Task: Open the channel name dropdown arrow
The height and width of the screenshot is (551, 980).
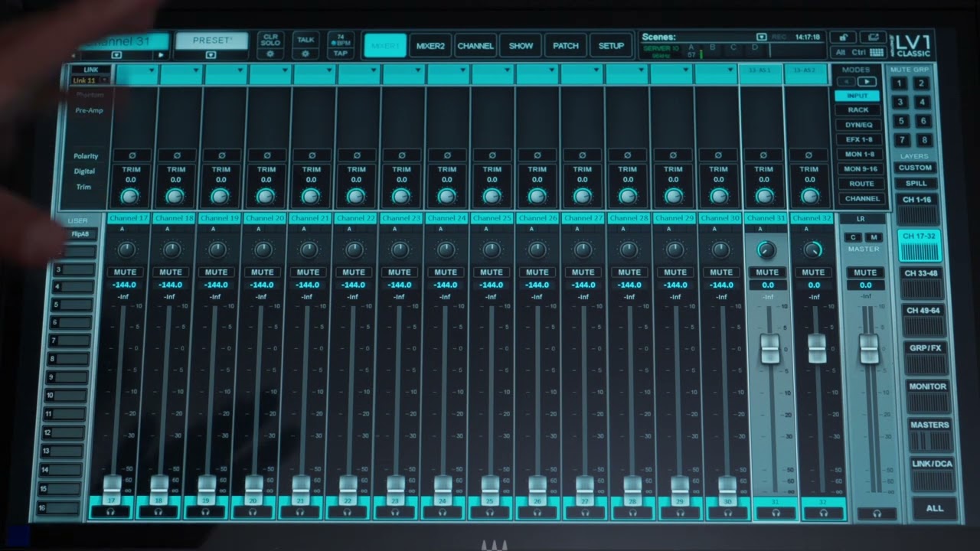Action: click(x=116, y=55)
